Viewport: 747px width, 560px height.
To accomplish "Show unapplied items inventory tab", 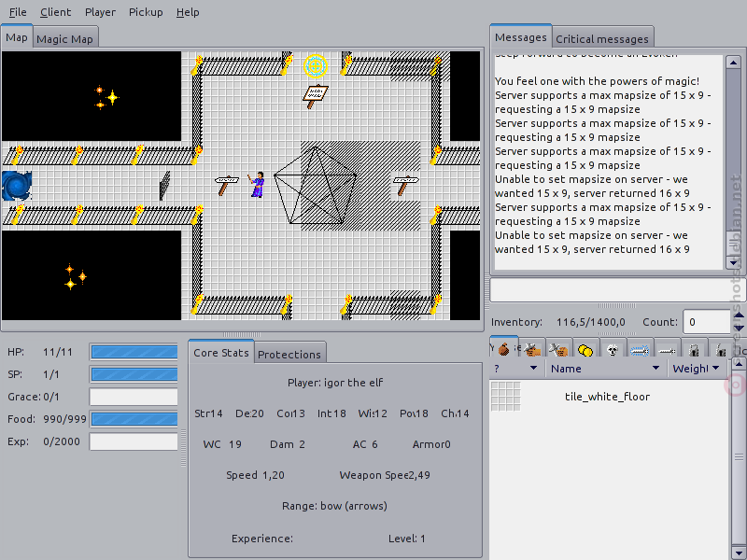I will [558, 351].
